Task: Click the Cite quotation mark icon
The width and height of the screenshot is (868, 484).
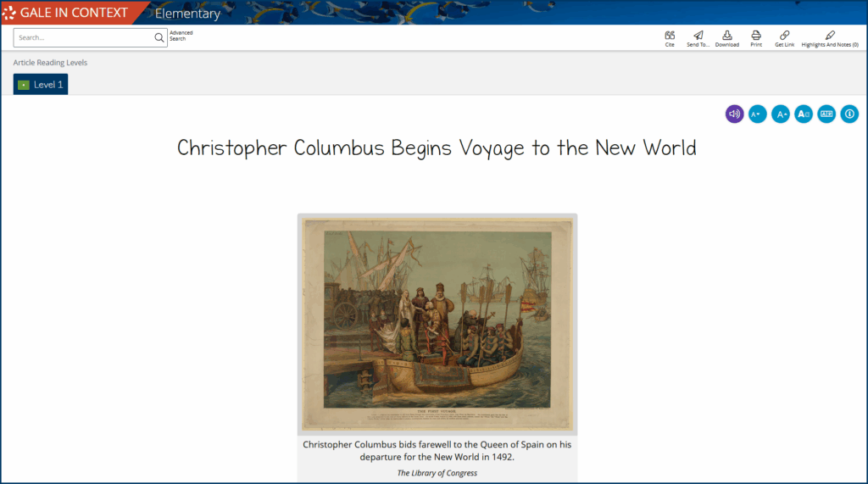Action: coord(670,36)
